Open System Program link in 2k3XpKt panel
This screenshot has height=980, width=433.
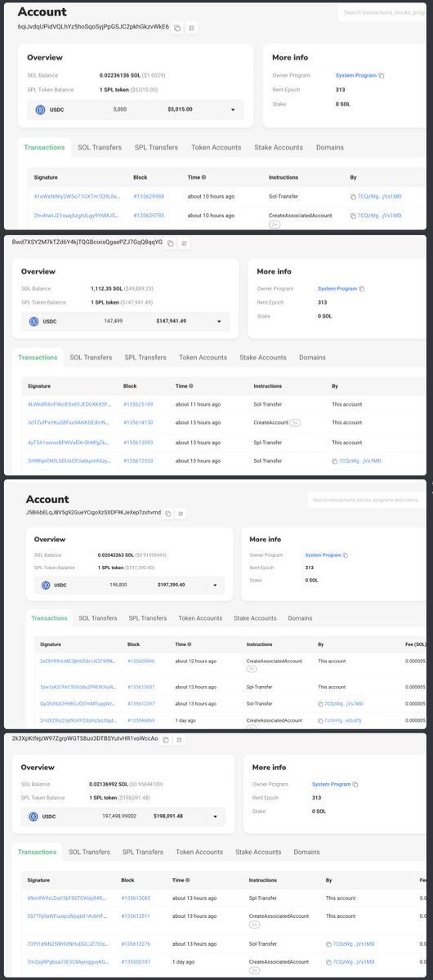(x=331, y=784)
